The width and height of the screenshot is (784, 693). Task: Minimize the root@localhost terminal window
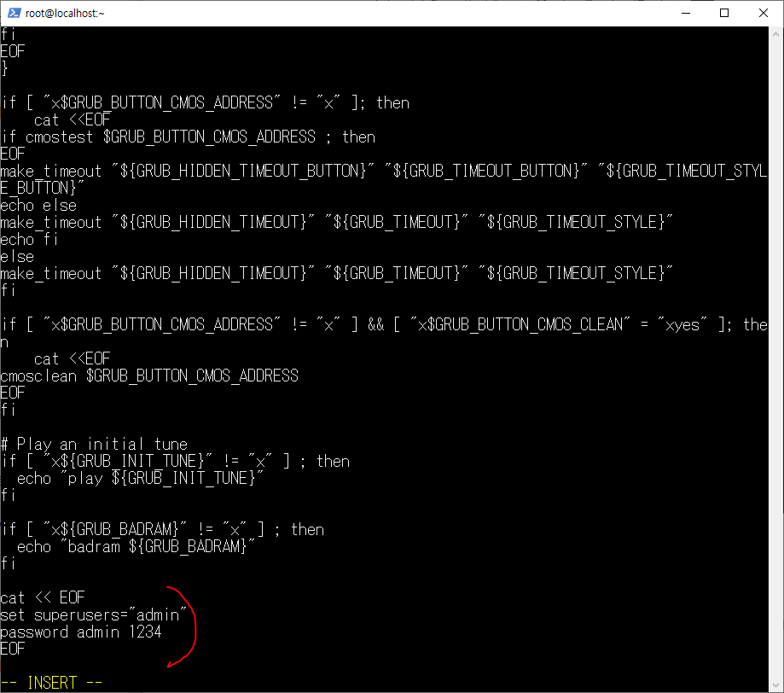coord(686,13)
